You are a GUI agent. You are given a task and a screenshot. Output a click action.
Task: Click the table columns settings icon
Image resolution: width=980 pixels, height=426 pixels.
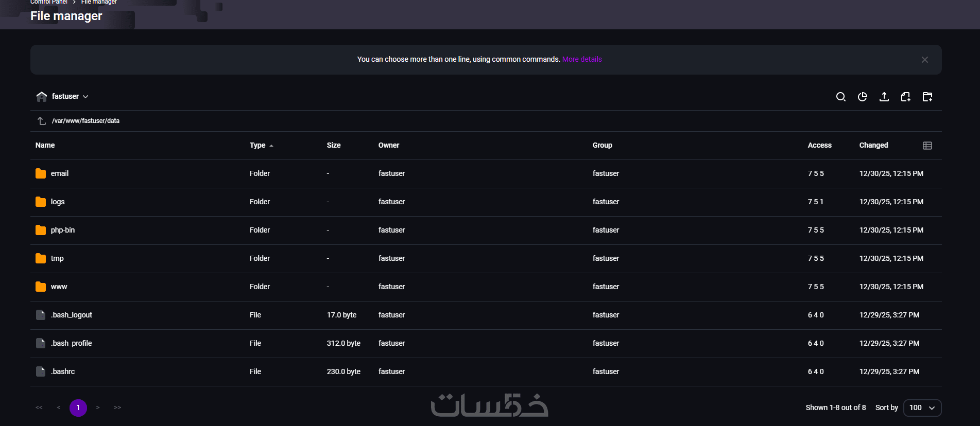point(927,146)
